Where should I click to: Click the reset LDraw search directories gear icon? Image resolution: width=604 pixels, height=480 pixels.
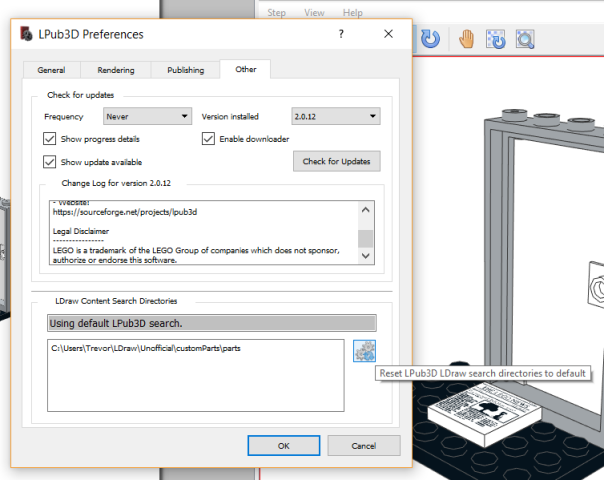pyautogui.click(x=364, y=351)
